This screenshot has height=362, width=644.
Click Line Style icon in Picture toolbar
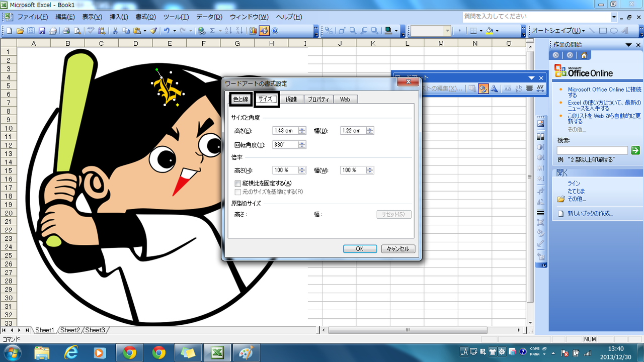tap(541, 212)
